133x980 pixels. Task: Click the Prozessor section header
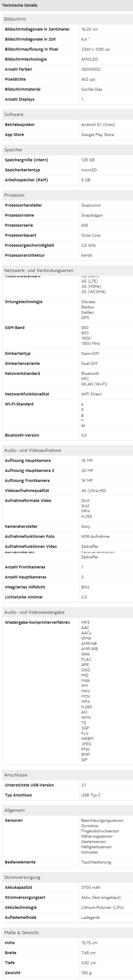pos(67,195)
